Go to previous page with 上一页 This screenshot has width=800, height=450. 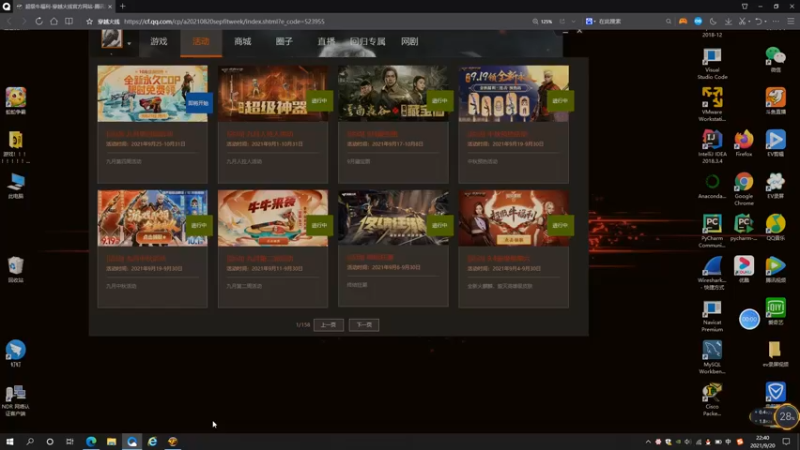[x=329, y=325]
